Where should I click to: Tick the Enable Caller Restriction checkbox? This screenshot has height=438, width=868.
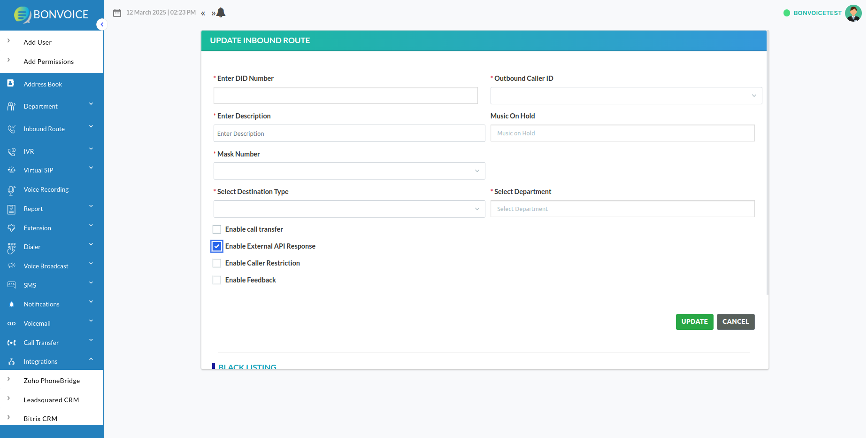[217, 263]
